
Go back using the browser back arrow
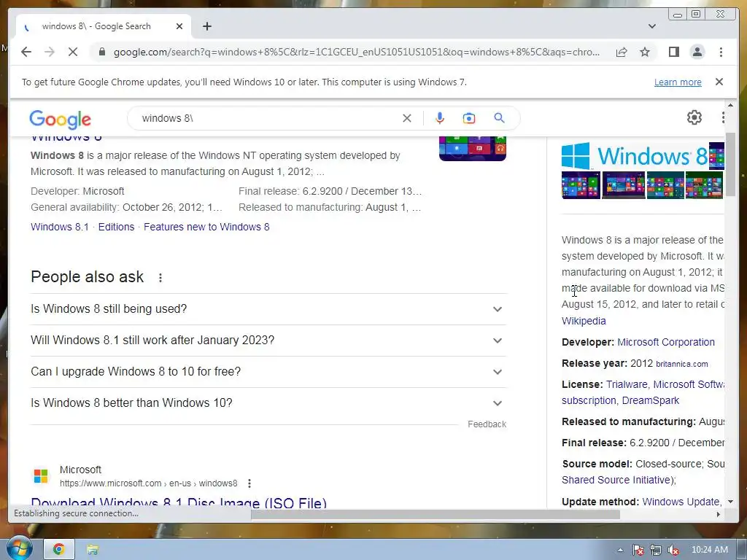tap(26, 52)
